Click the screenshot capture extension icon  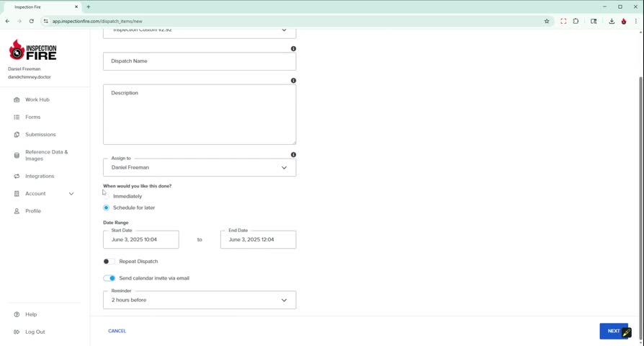563,22
